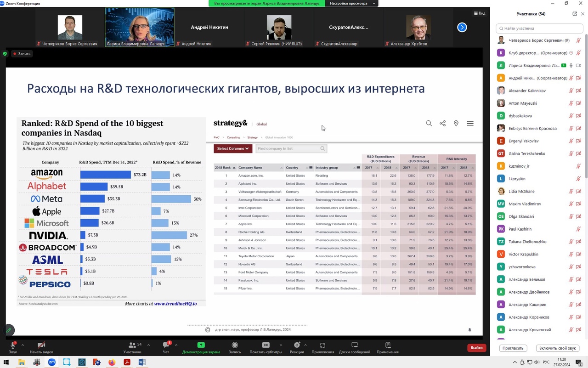Image resolution: width=588 pixels, height=368 pixels.
Task: Expand caret next to Участники
Action: pyautogui.click(x=149, y=345)
